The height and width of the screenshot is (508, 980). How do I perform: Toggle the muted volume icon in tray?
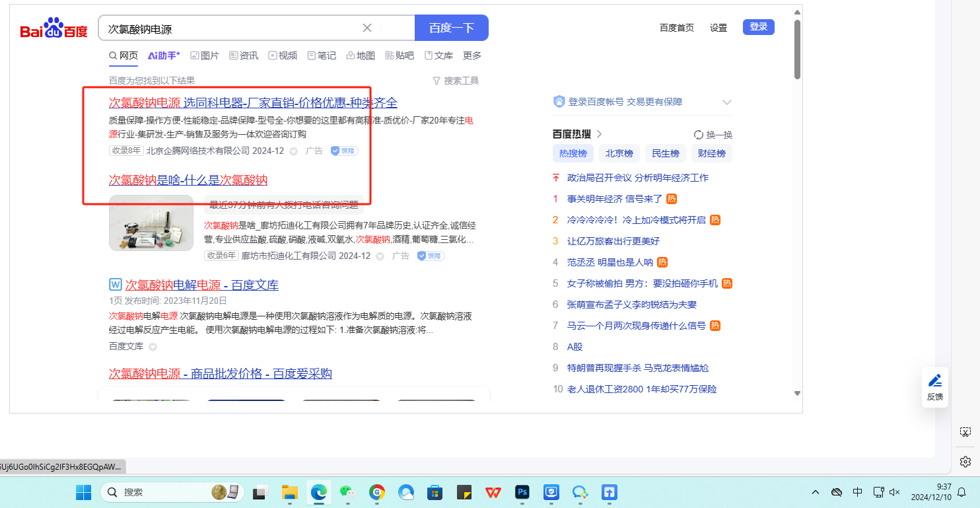click(895, 492)
